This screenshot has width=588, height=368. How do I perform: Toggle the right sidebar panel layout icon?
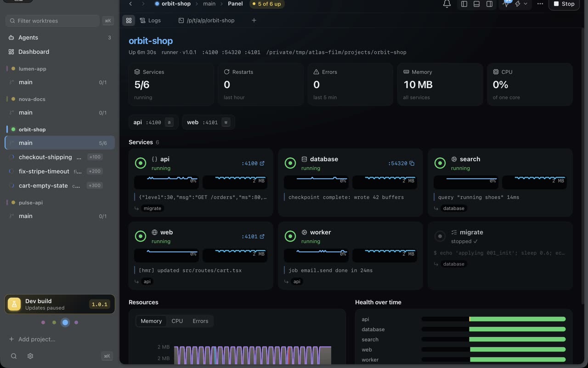pyautogui.click(x=490, y=4)
